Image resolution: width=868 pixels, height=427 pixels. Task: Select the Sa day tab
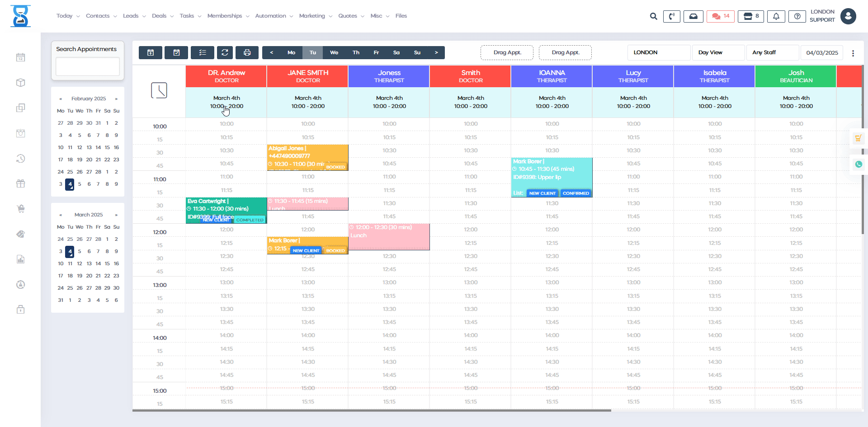[396, 52]
